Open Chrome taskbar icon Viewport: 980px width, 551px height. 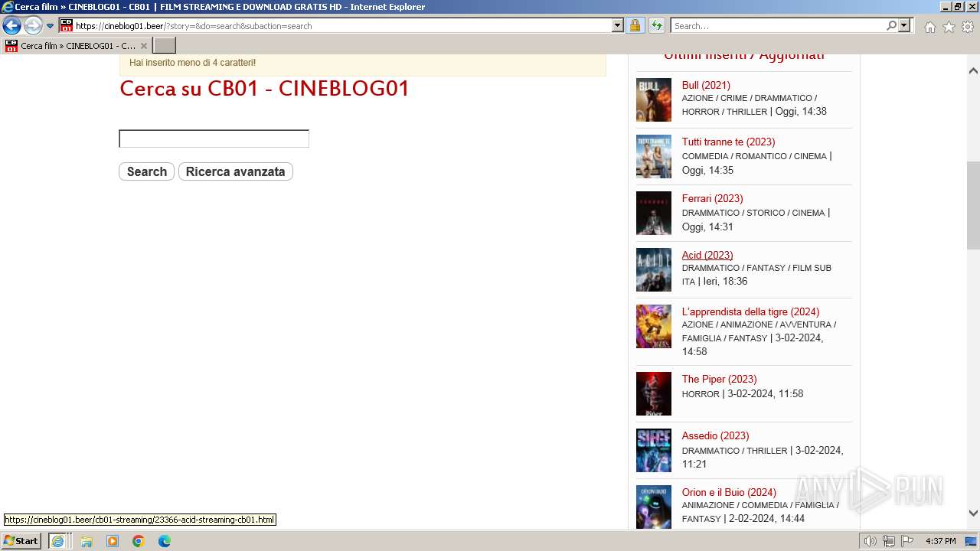pyautogui.click(x=139, y=541)
